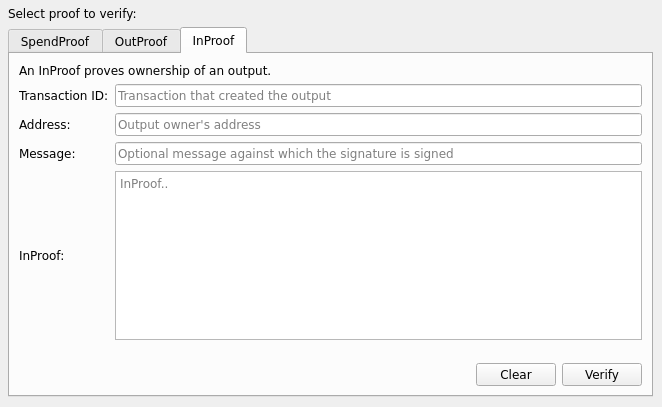The width and height of the screenshot is (662, 407).
Task: Click the "Address:" label
Action: 45,125
